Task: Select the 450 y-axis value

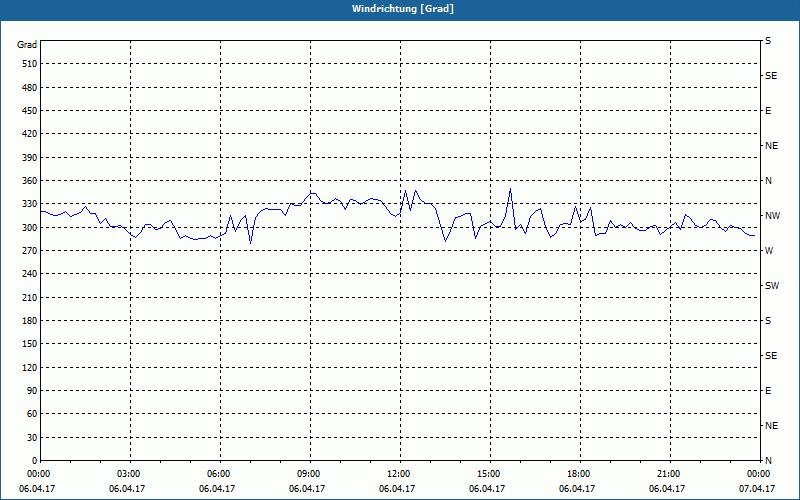Action: [x=30, y=111]
